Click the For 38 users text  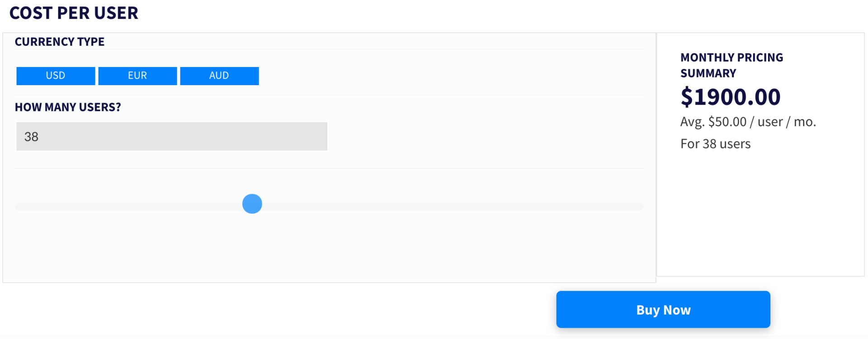point(715,144)
